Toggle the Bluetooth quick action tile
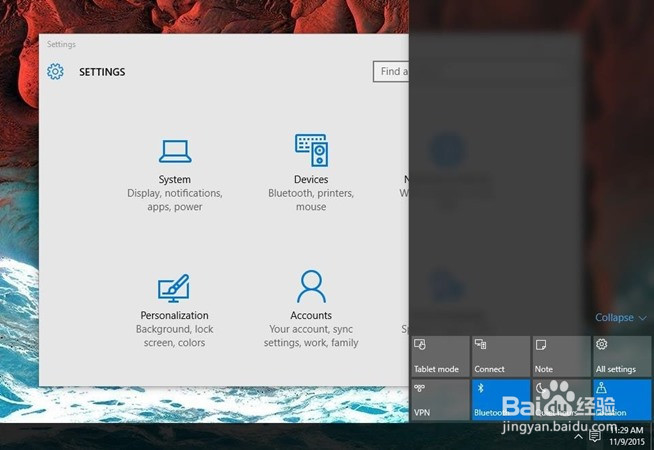This screenshot has height=450, width=654. [501, 400]
